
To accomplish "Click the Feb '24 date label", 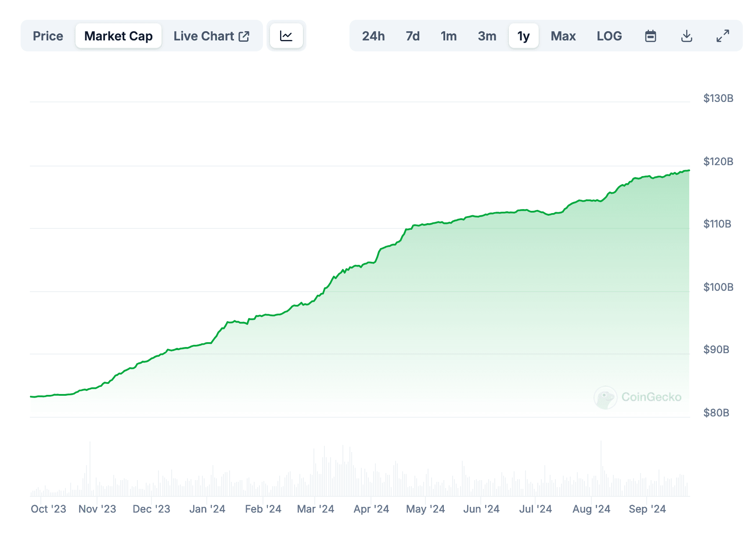I will [263, 509].
